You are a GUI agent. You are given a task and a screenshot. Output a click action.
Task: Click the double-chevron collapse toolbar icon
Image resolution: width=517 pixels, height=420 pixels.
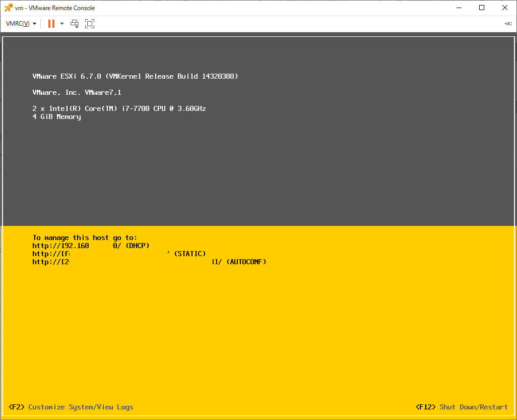point(508,24)
